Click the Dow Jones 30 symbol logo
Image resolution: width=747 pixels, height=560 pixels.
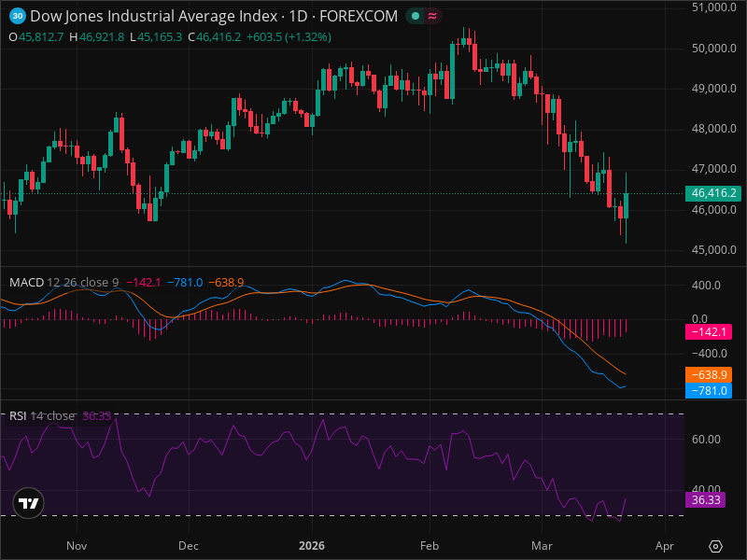tap(18, 16)
